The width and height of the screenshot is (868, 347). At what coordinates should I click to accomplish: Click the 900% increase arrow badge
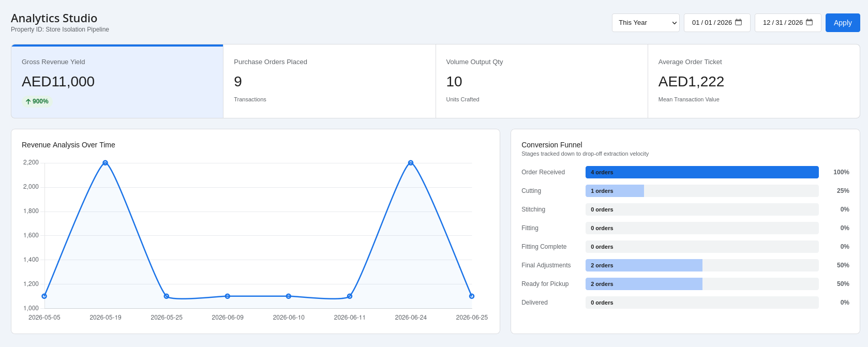tap(37, 101)
